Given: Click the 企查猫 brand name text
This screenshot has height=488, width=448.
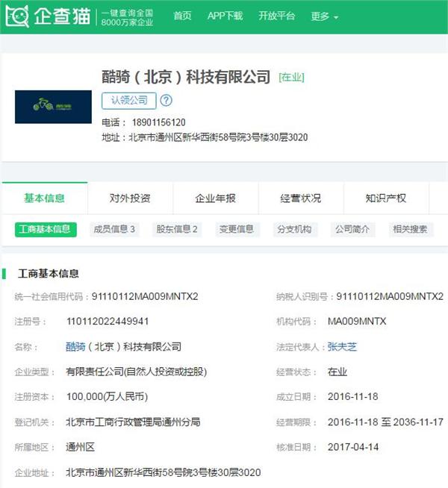Looking at the screenshot, I should (x=62, y=16).
